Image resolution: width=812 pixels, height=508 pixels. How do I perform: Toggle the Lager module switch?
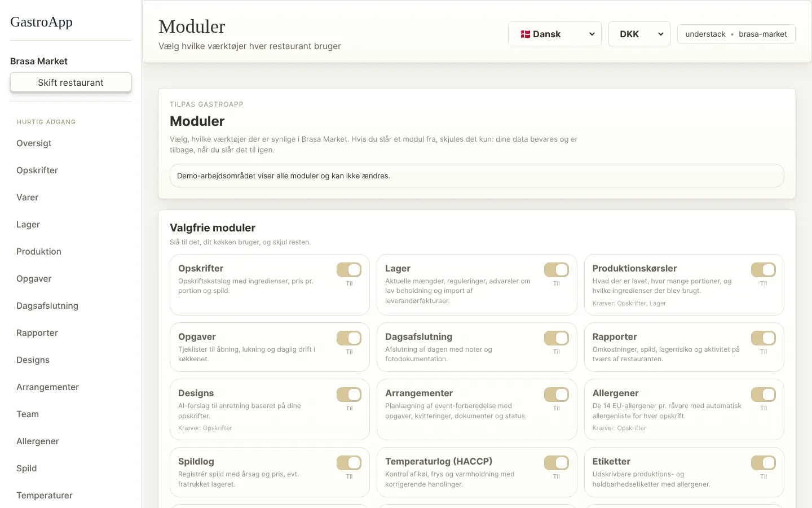(557, 270)
